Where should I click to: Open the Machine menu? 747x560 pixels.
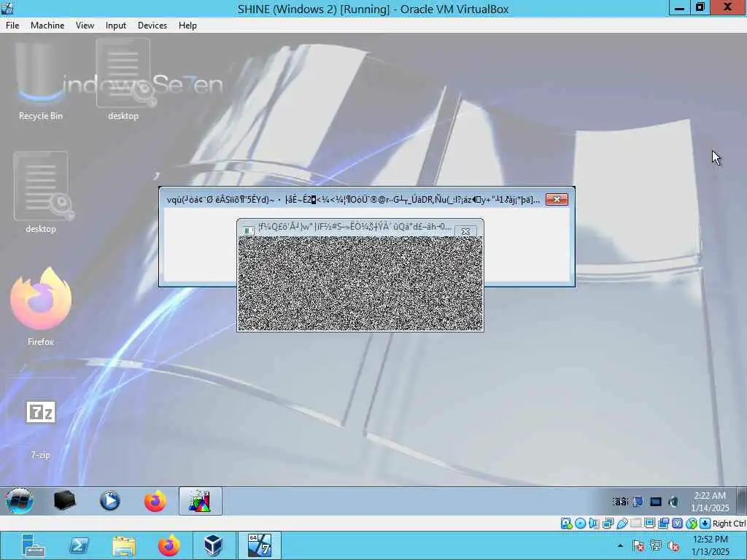coord(47,26)
